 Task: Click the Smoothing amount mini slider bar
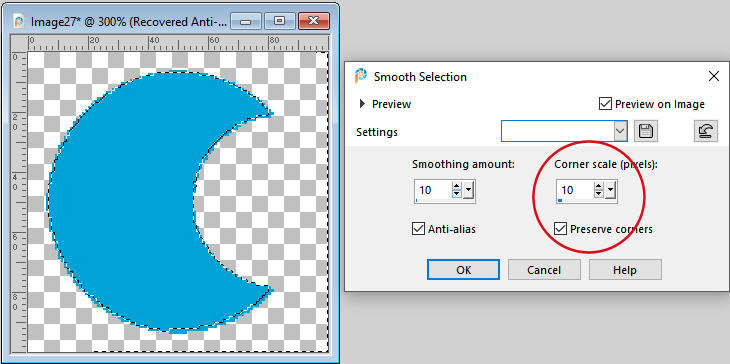tap(445, 201)
